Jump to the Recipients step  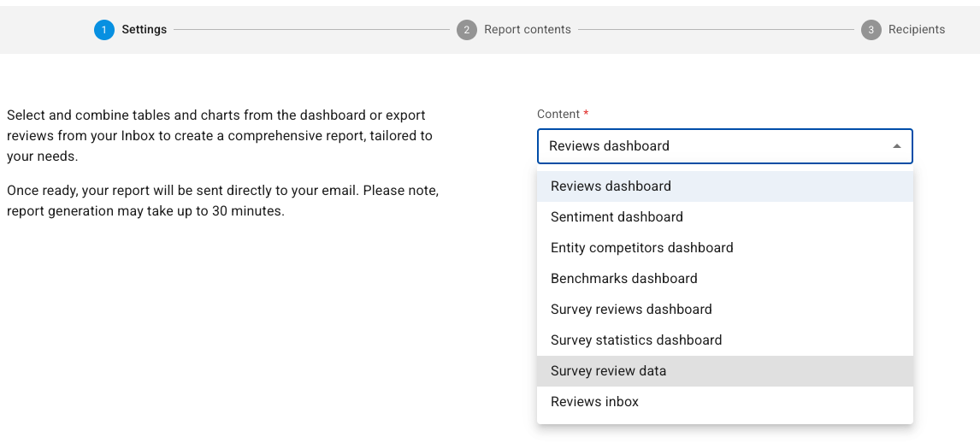point(917,29)
